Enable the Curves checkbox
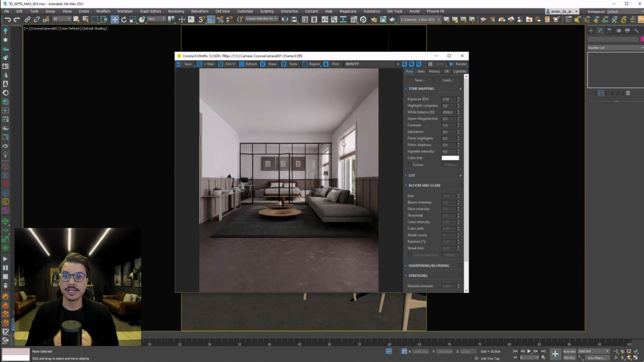The height and width of the screenshot is (362, 644). point(410,165)
